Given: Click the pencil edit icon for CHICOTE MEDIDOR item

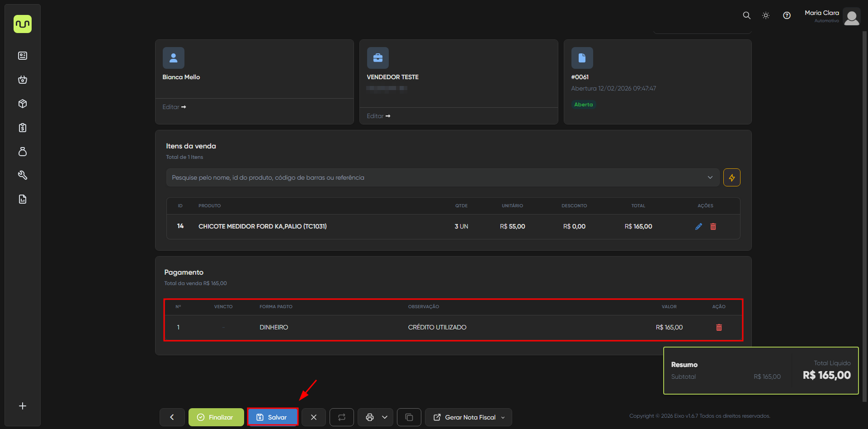Looking at the screenshot, I should [x=698, y=227].
